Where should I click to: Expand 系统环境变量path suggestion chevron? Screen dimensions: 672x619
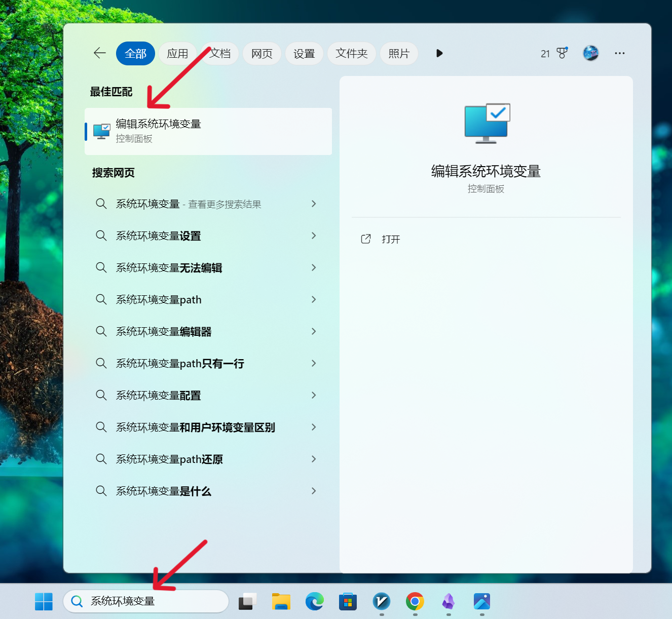click(314, 299)
